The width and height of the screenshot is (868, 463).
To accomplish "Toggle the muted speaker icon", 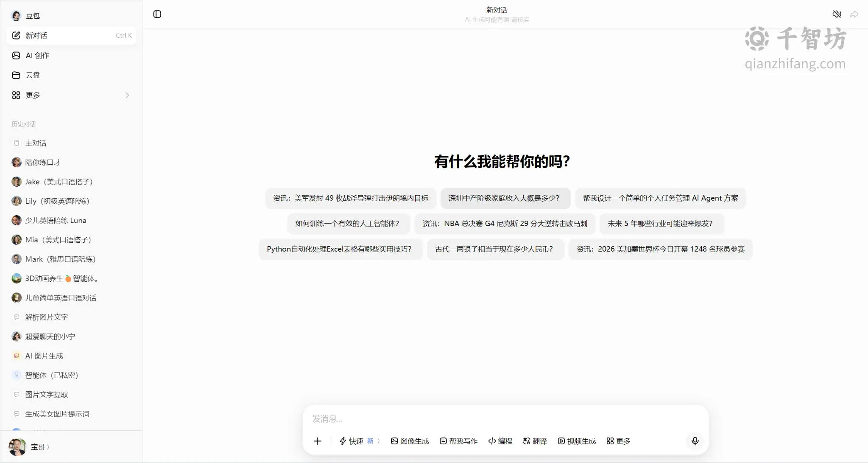I will click(x=837, y=14).
